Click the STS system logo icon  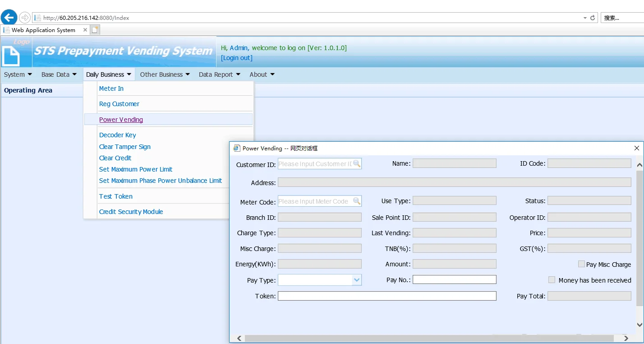click(11, 56)
